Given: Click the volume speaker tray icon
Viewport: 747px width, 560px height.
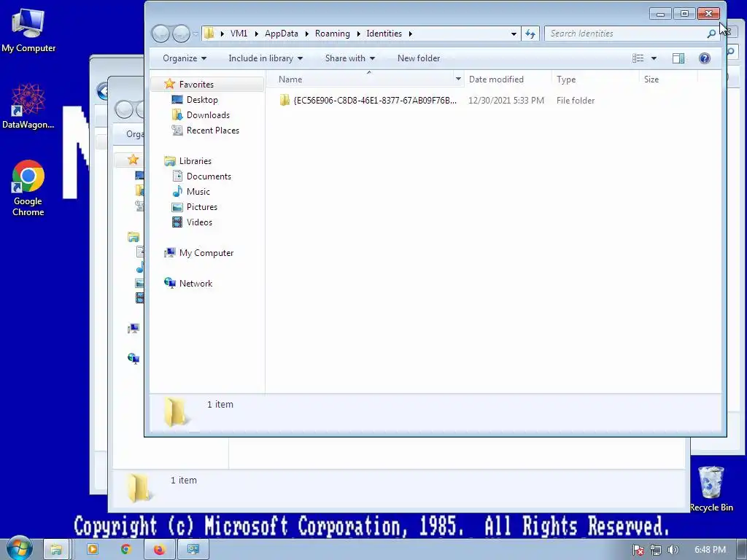Looking at the screenshot, I should coord(673,550).
